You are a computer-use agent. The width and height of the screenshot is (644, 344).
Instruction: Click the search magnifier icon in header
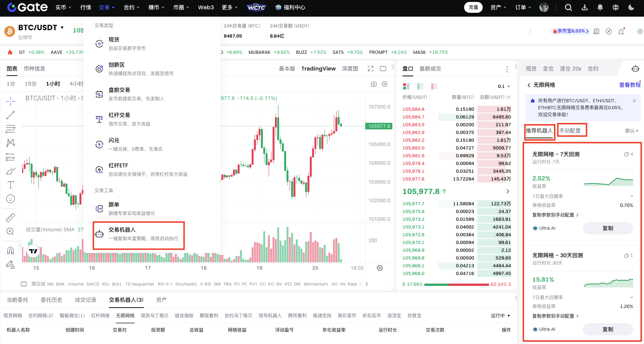tap(568, 7)
